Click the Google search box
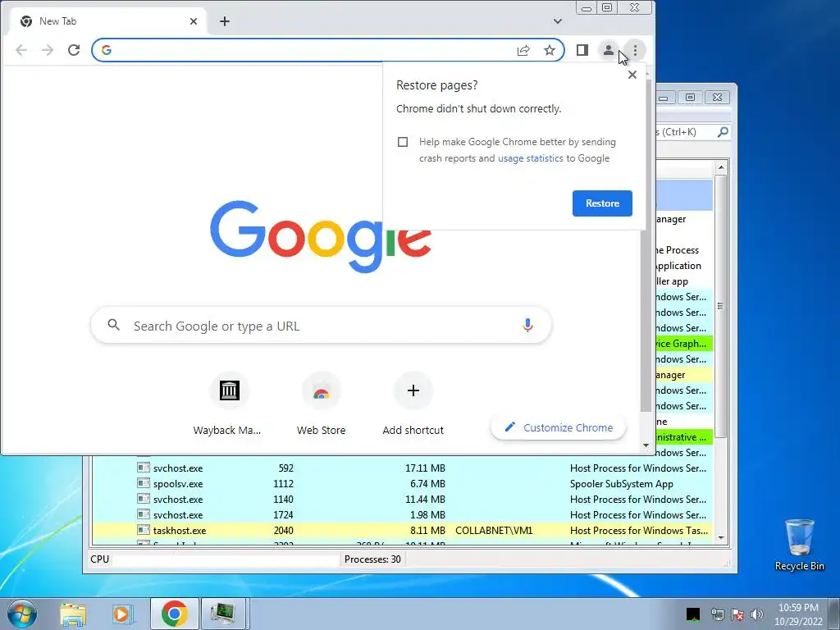 point(322,326)
